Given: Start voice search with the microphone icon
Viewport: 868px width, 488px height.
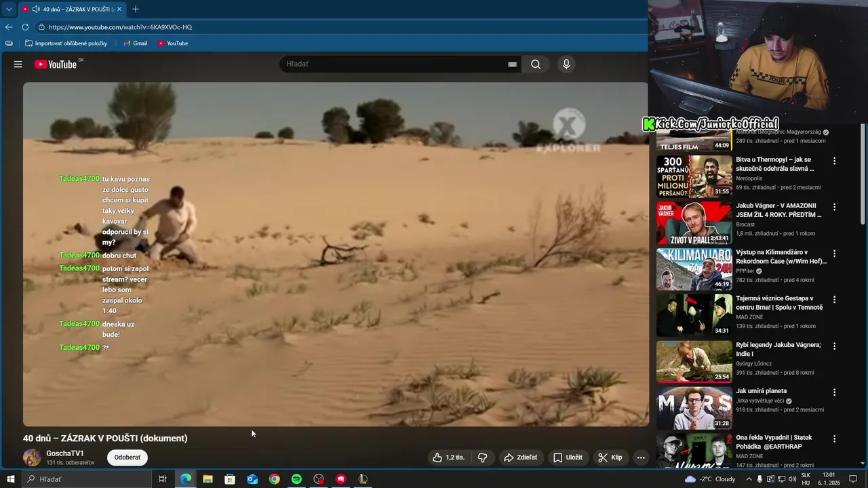Looking at the screenshot, I should pos(566,64).
